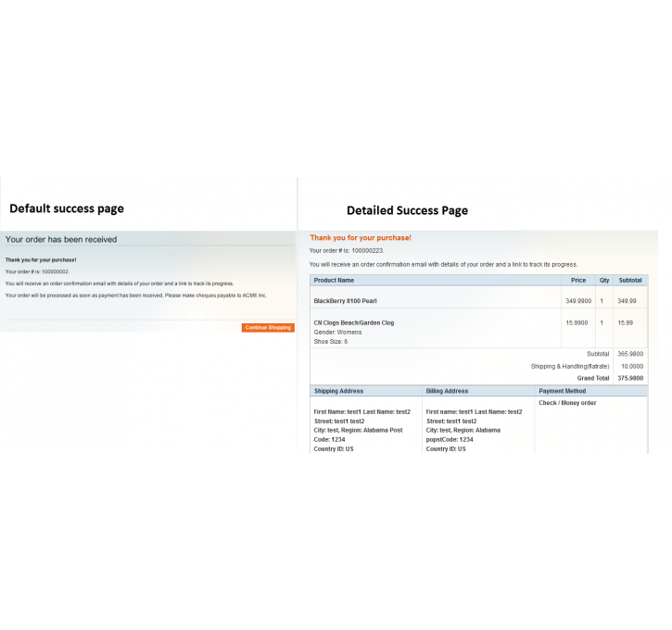Screen dimensions: 672x630
Task: Click 'Check / Money order' payment text
Action: coord(567,403)
